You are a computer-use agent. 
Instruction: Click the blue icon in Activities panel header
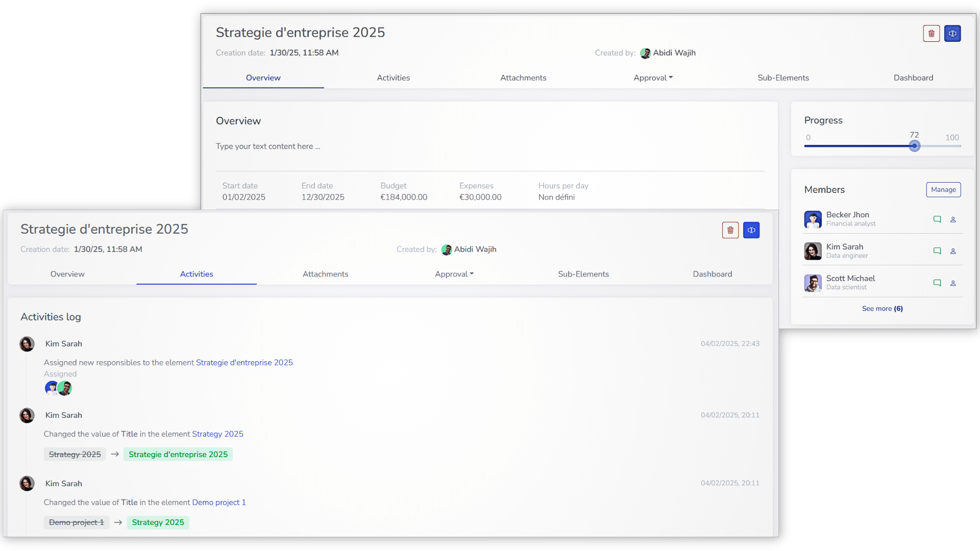click(x=751, y=230)
